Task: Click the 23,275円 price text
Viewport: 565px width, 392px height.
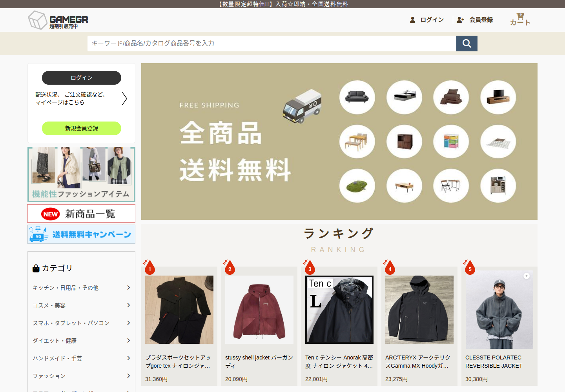Action: [x=396, y=379]
